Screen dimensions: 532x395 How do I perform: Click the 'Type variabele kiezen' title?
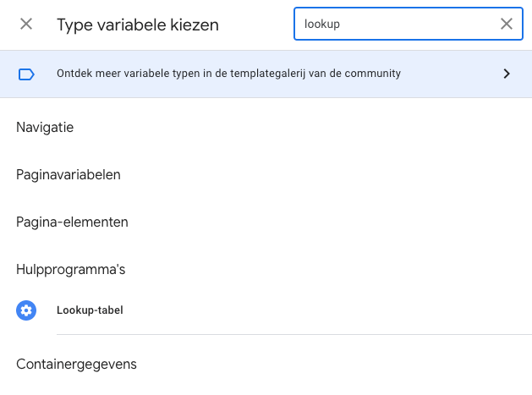coord(138,25)
